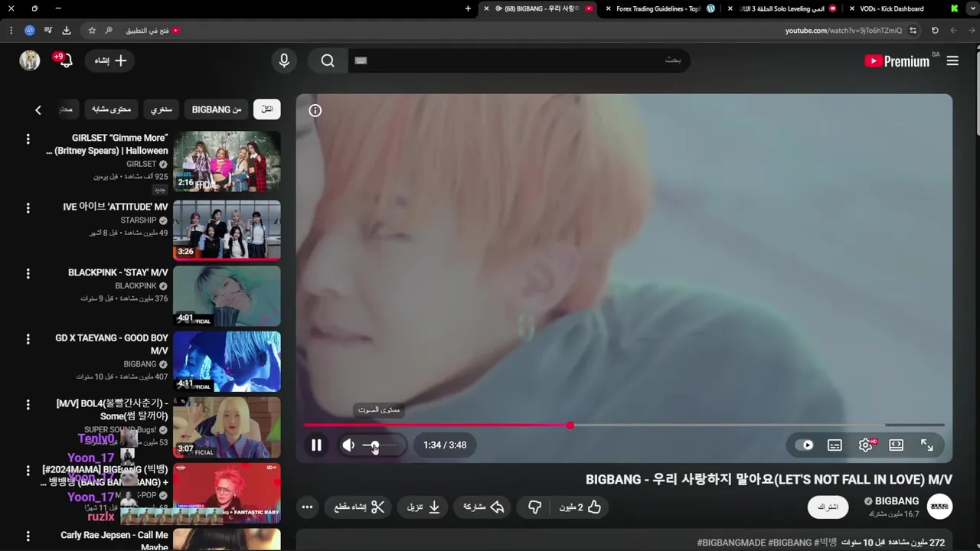Bookmark this page with star icon
Viewport: 980px width, 551px height.
coord(92,31)
